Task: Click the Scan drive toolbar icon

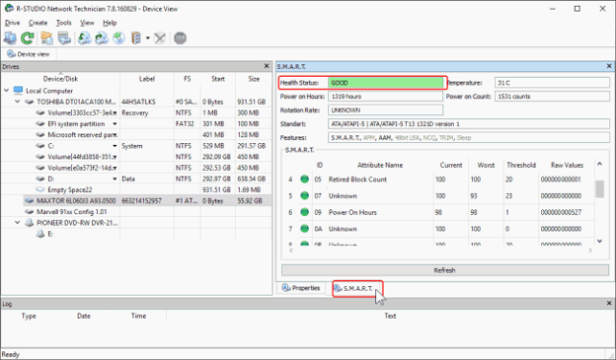Action: click(64, 38)
